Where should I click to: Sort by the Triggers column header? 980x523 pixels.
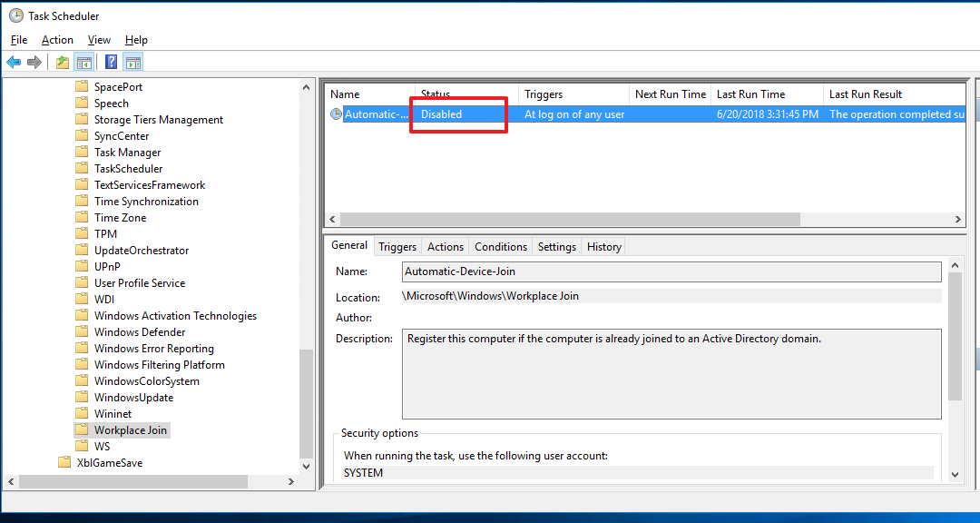point(573,94)
